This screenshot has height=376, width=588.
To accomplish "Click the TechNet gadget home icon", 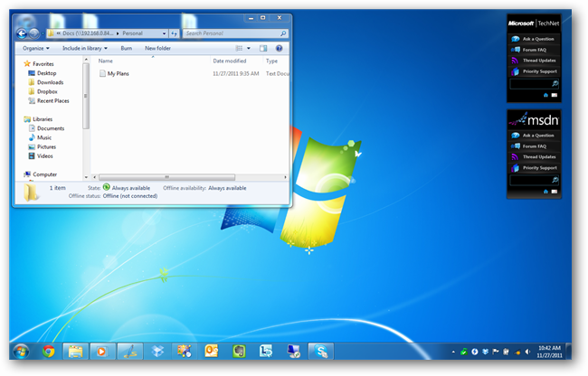I will point(545,95).
